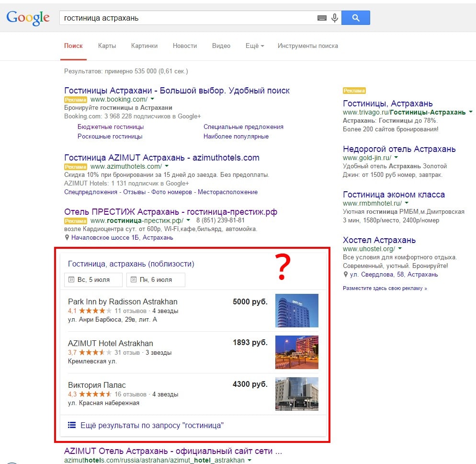Open the Хостел Астрахань ad
The image size is (476, 464).
click(x=379, y=240)
